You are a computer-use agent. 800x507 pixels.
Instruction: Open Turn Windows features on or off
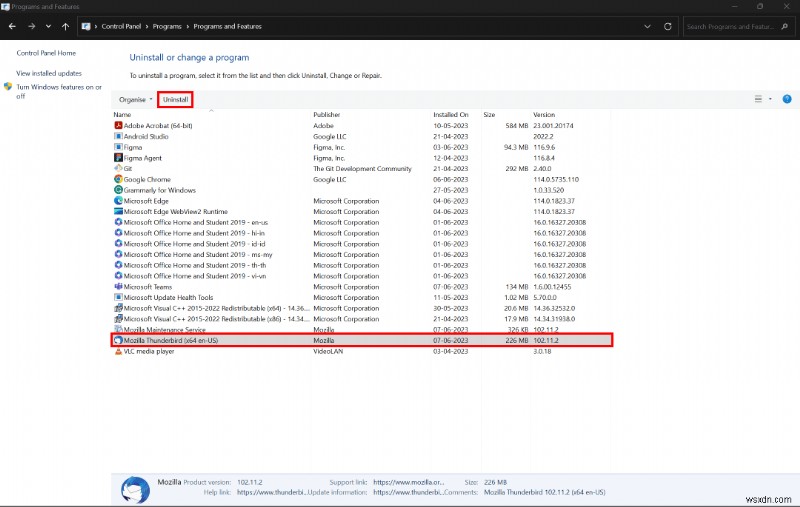pyautogui.click(x=59, y=91)
